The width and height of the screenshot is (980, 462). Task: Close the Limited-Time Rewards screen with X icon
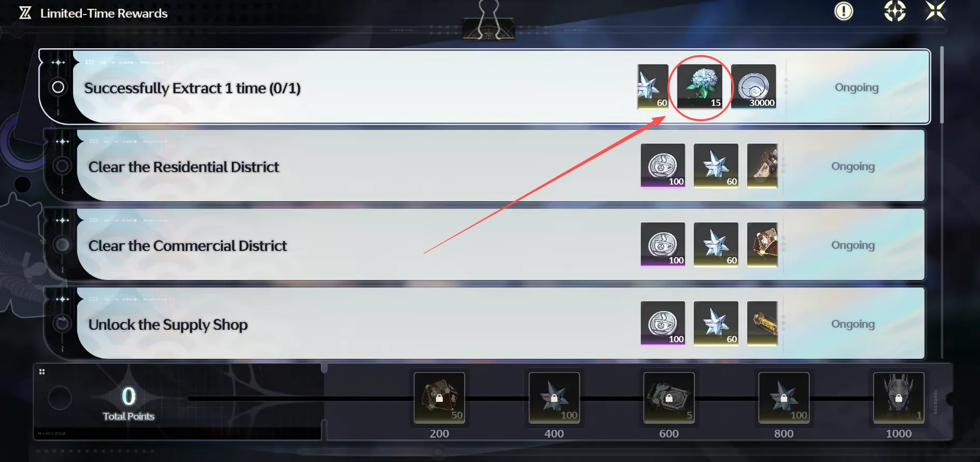936,10
